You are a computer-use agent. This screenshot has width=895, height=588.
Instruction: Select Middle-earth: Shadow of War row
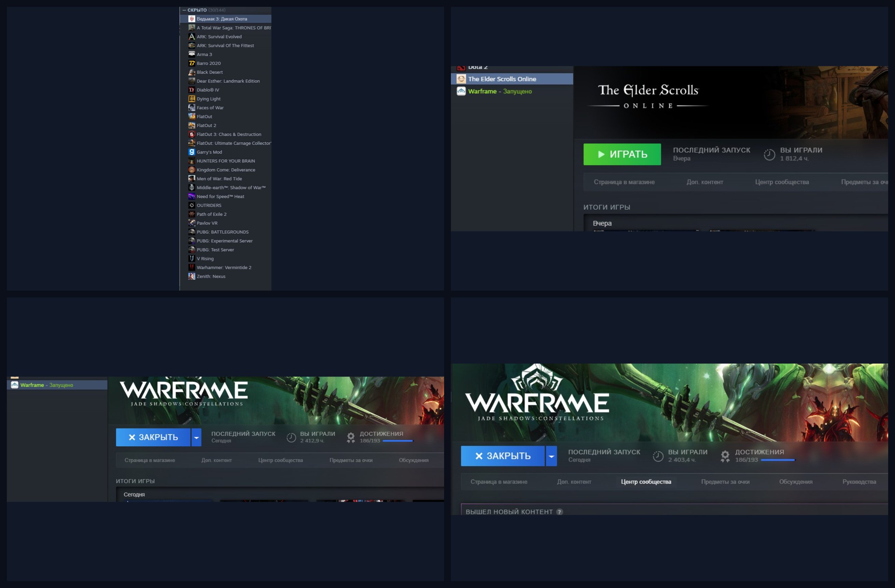225,187
